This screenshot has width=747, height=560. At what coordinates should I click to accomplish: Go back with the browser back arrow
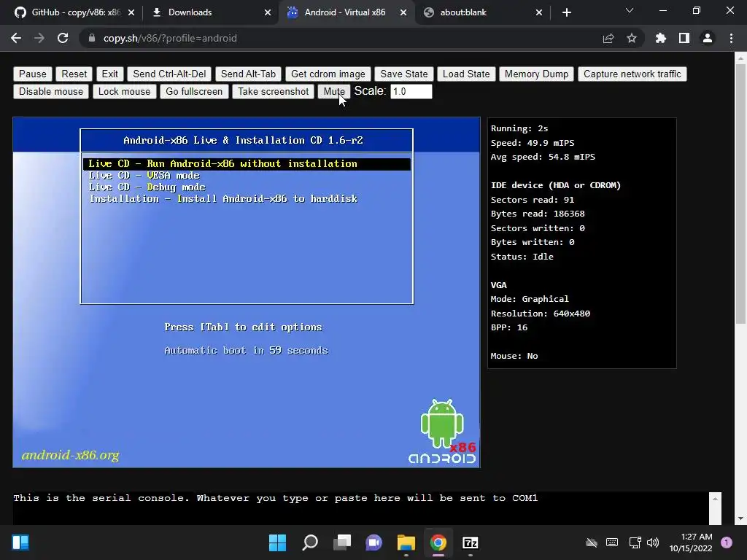16,38
